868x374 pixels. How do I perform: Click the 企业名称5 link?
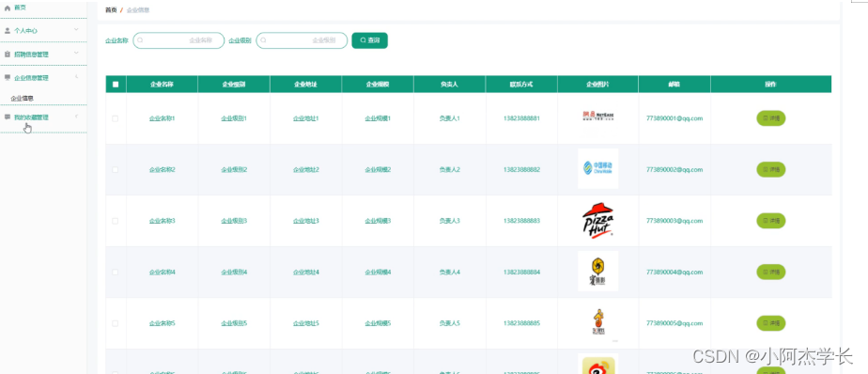(x=163, y=323)
